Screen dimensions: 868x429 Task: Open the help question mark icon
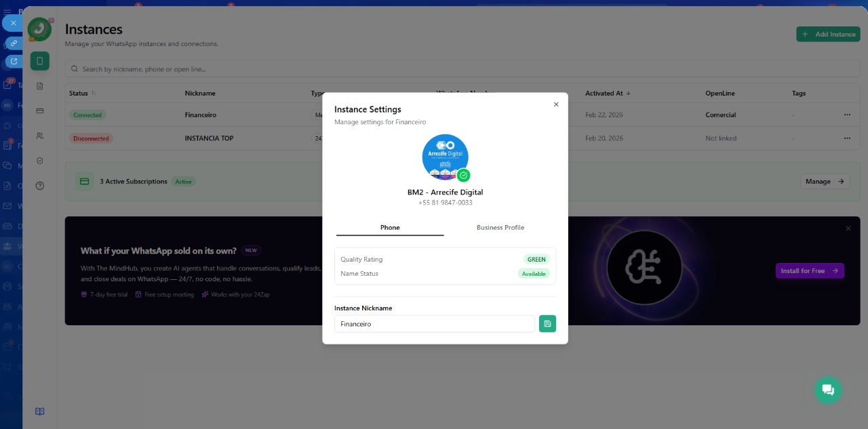(40, 186)
